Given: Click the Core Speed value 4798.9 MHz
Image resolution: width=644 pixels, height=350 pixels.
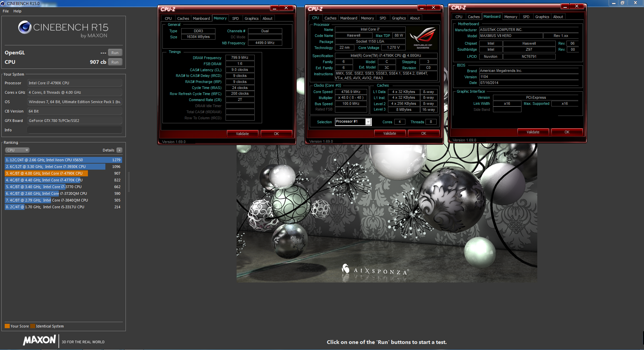Looking at the screenshot, I should (351, 92).
